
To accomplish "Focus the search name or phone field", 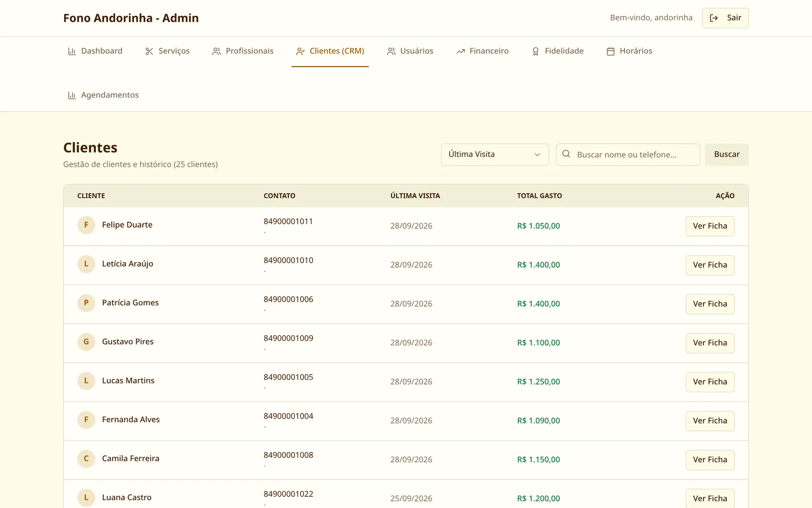I will pos(628,154).
